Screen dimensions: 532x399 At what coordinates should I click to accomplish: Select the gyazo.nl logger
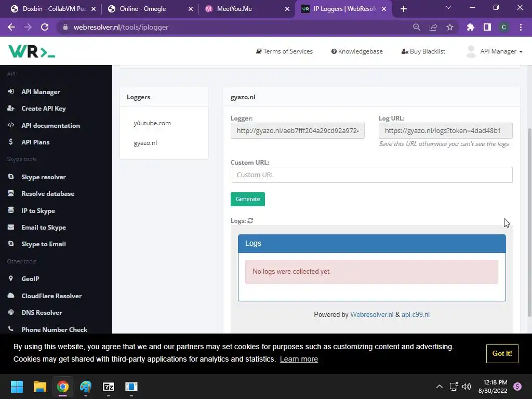pos(145,143)
